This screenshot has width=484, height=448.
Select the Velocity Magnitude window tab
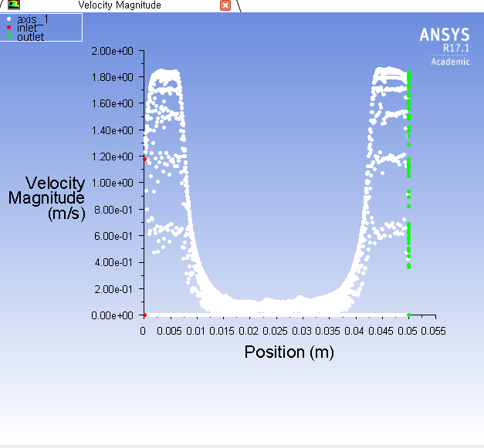click(x=120, y=5)
